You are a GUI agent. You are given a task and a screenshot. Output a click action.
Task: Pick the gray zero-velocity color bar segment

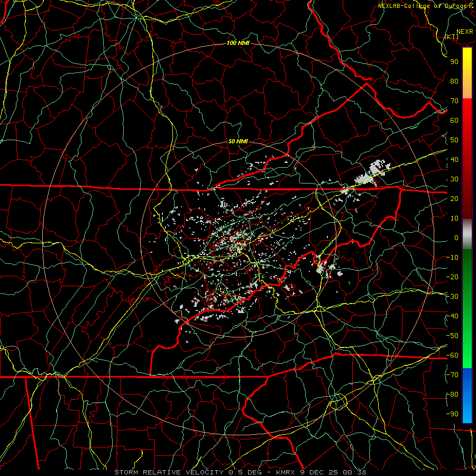[x=467, y=234]
